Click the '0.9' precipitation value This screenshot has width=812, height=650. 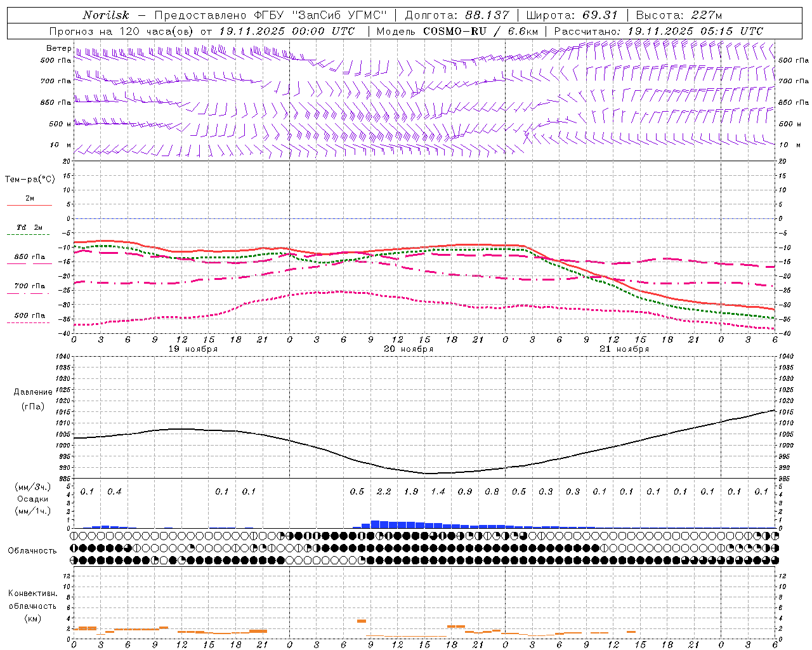click(465, 491)
